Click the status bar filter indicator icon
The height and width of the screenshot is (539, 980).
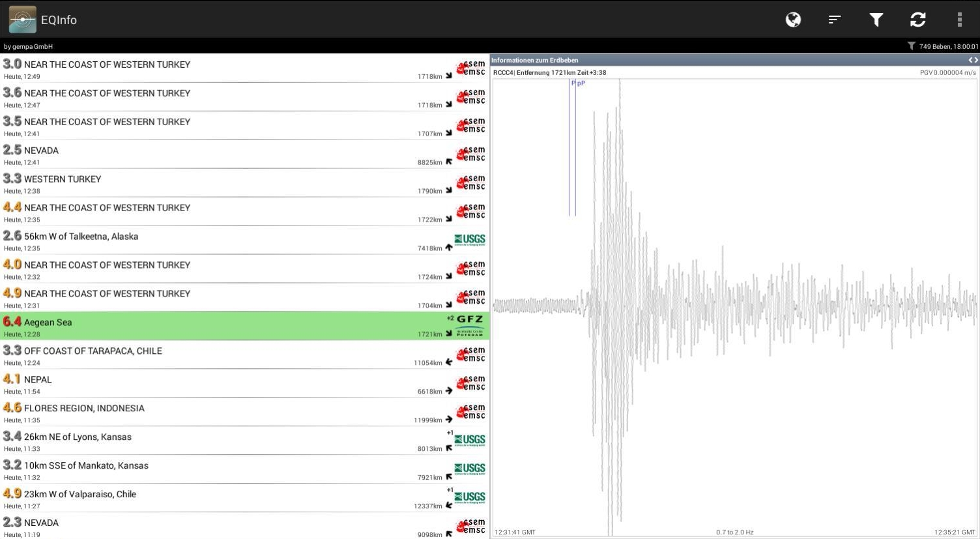(911, 46)
